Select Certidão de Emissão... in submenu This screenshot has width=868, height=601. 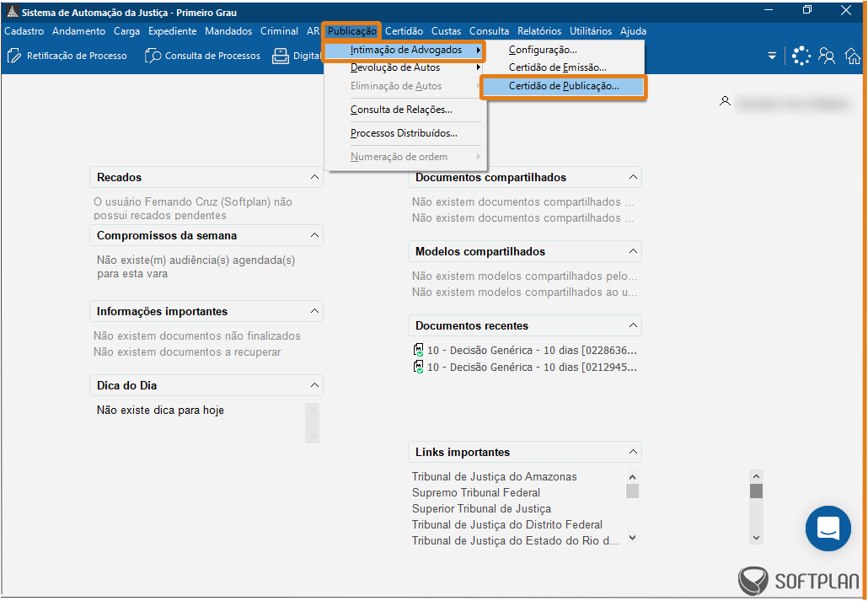pyautogui.click(x=564, y=67)
